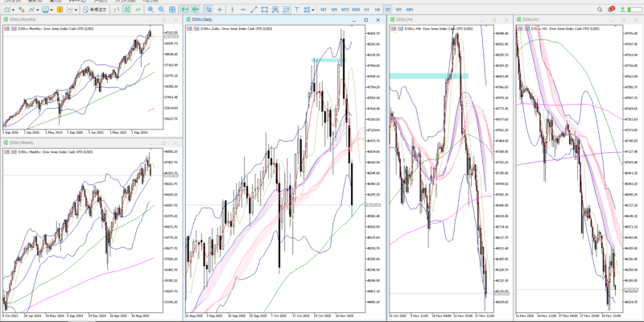Toggle chart auto scroll
Image resolution: width=644 pixels, height=322 pixels.
click(185, 9)
